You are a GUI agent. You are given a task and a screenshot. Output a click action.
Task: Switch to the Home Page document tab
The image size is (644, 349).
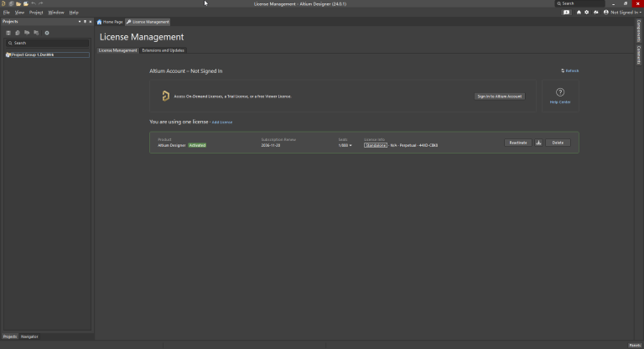coord(110,22)
